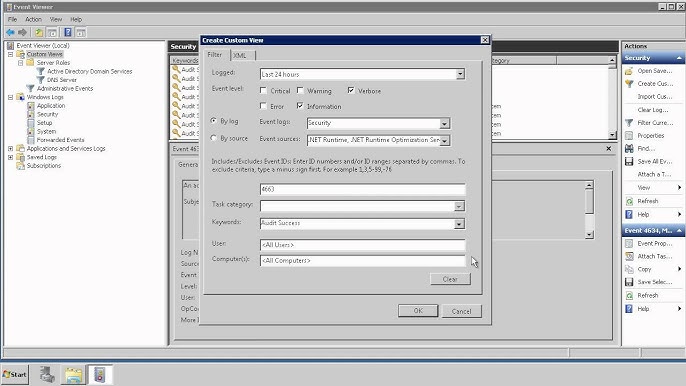The height and width of the screenshot is (386, 686).
Task: Open the Event sources dropdown
Action: point(444,140)
